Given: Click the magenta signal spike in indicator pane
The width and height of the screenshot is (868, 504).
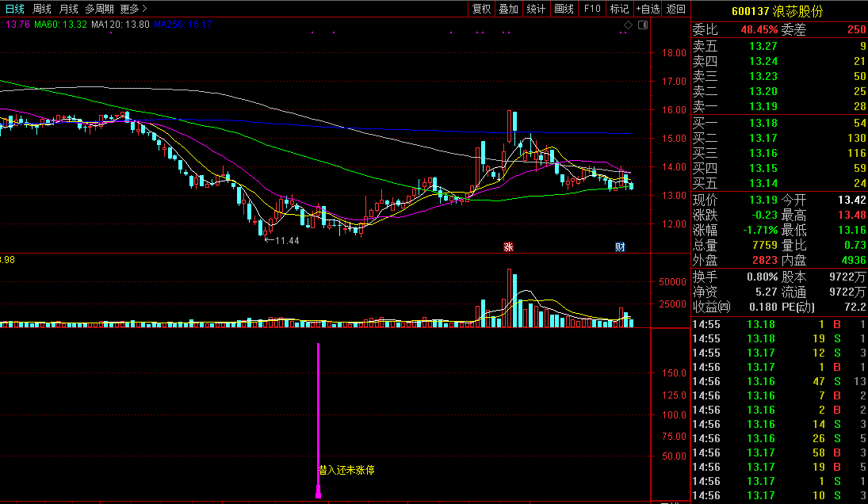Looking at the screenshot, I should [x=319, y=421].
